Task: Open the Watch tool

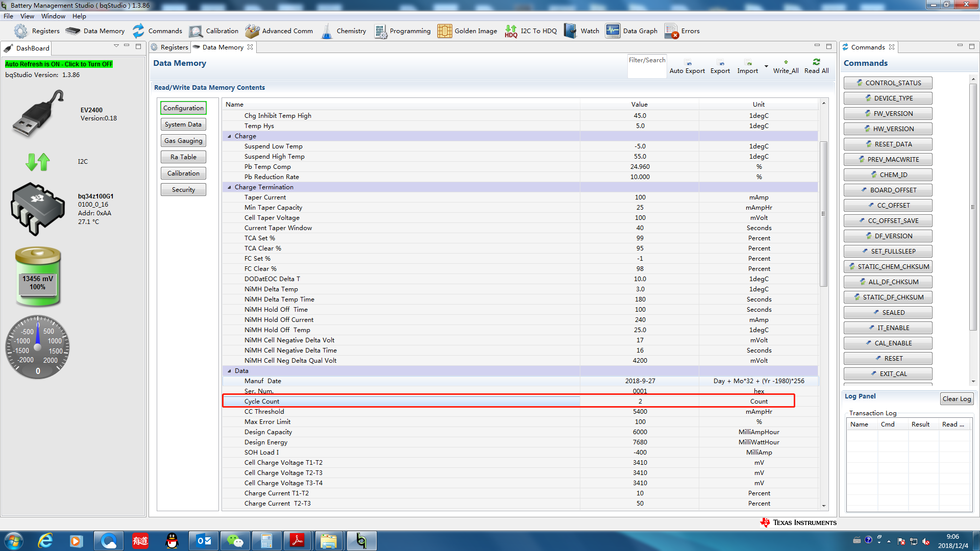Action: click(570, 31)
